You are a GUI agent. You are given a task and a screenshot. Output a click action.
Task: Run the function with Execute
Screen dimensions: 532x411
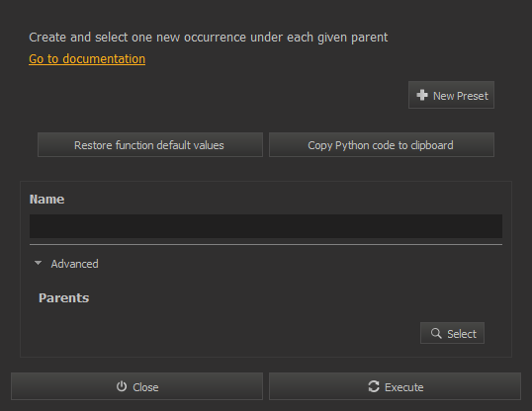pos(395,386)
